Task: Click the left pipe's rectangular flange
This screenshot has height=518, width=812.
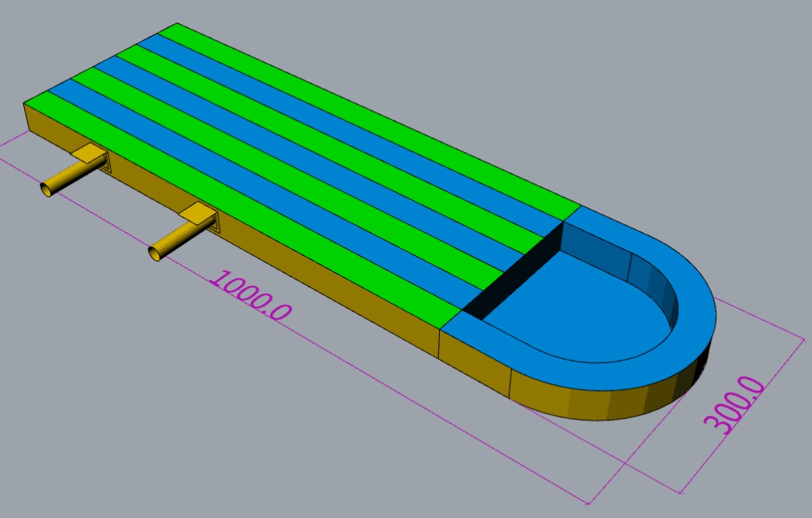Action: coord(90,154)
